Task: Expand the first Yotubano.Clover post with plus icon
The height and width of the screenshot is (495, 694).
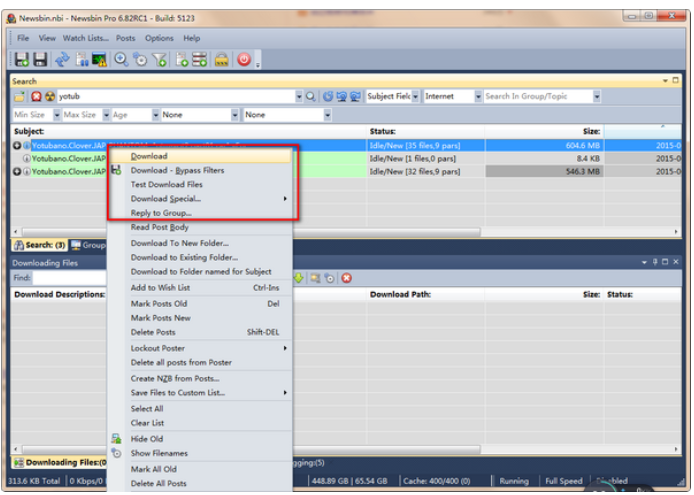Action: [x=17, y=146]
